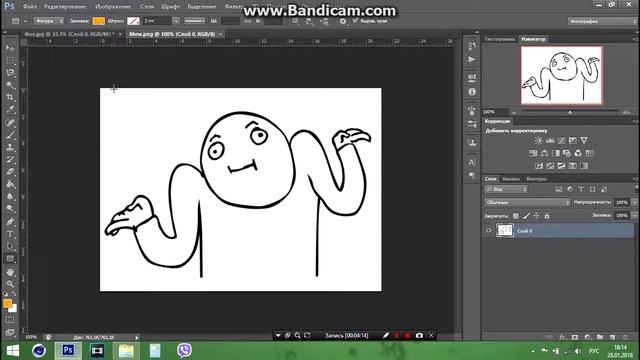The image size is (640, 360).
Task: Toggle layer filtering switch
Action: [x=636, y=189]
